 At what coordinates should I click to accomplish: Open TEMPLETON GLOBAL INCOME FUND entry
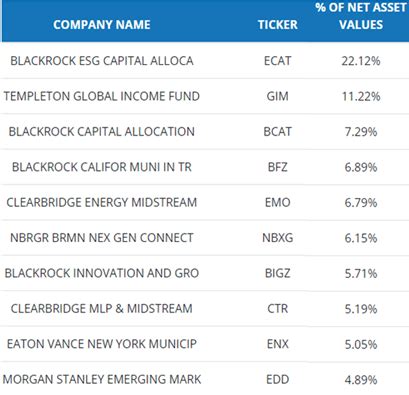coord(102,96)
